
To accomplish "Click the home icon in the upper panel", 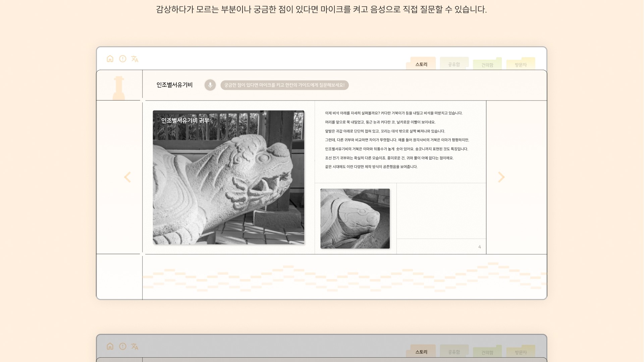I will tap(110, 59).
